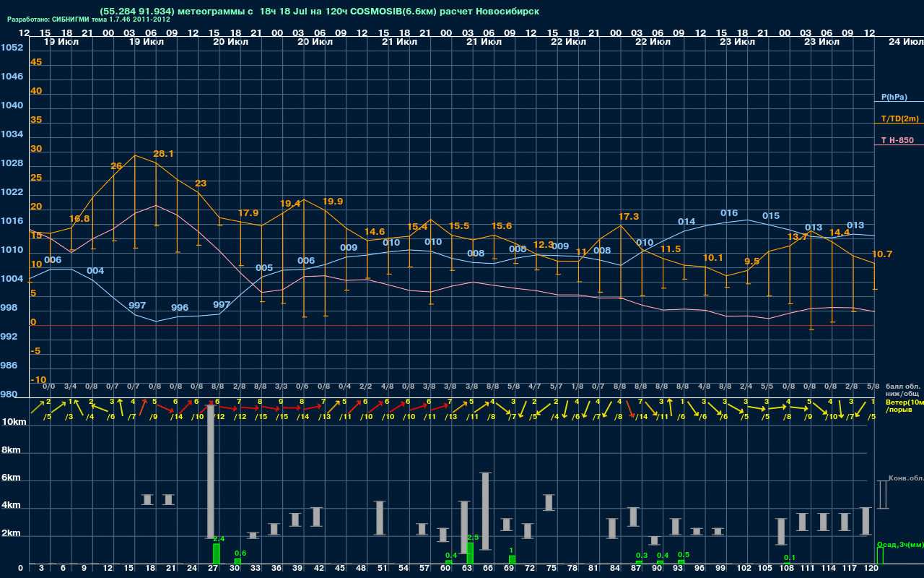Click the precipitation value 0.5 at hour 93
Screen dimensions: 924x578
(x=684, y=555)
